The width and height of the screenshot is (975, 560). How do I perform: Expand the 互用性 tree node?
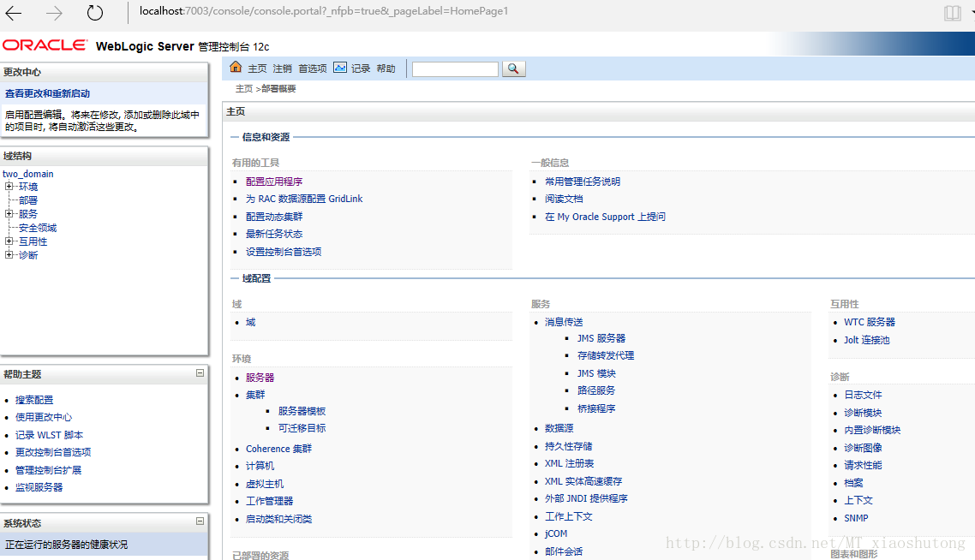coord(9,241)
